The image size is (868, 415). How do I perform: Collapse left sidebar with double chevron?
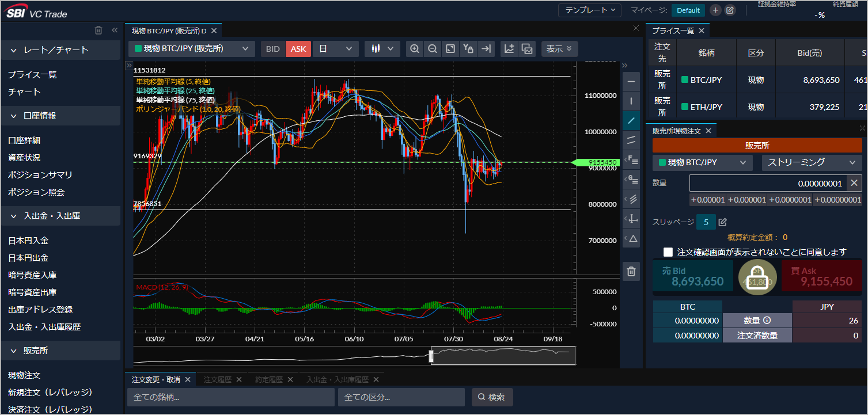[114, 31]
